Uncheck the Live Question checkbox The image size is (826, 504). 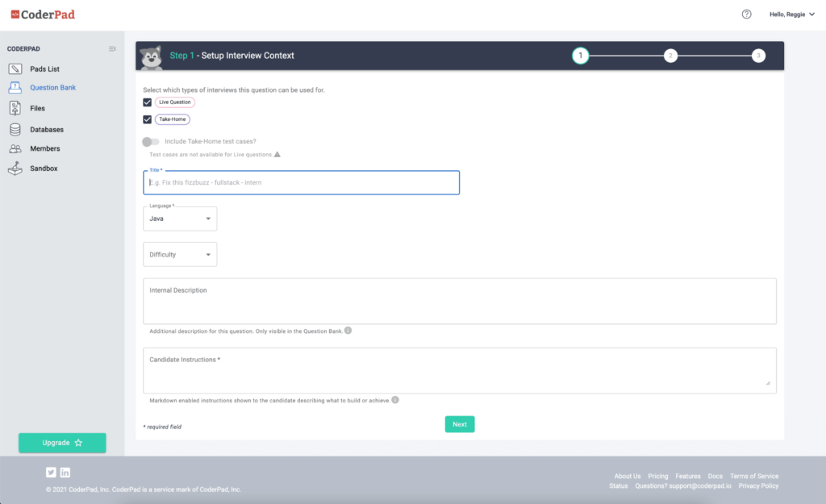pos(148,102)
